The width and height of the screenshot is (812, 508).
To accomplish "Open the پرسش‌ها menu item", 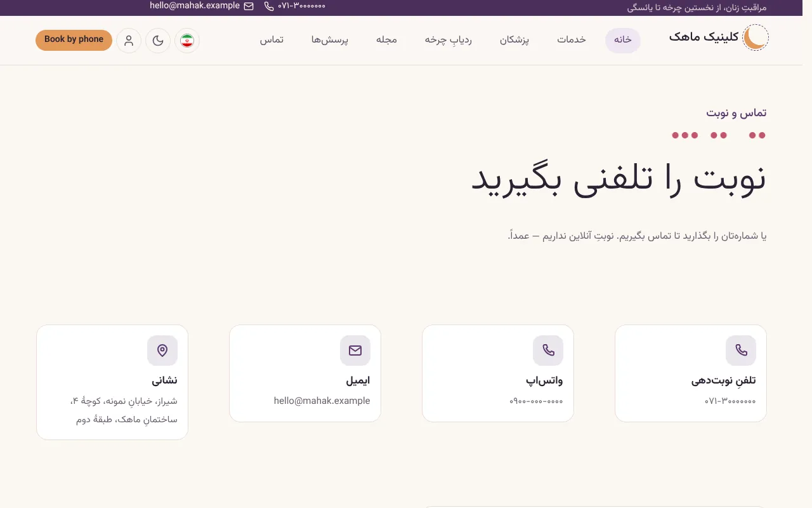I will pos(330,39).
